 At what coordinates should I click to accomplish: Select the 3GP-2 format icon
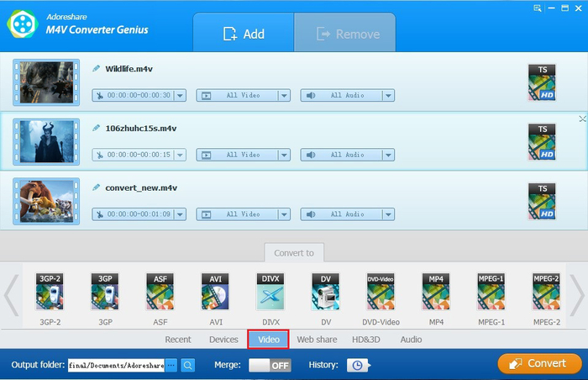(50, 292)
